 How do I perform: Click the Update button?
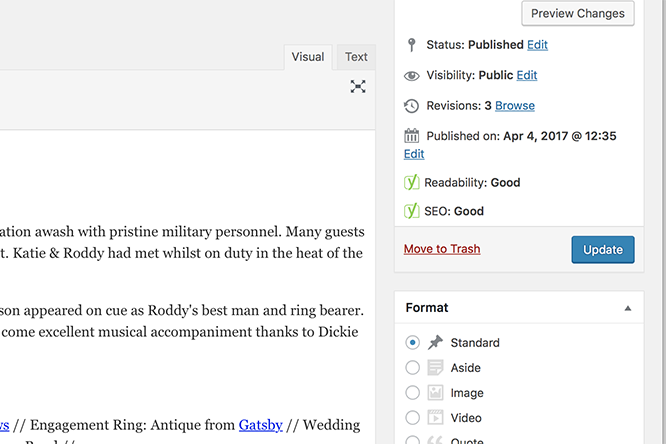[603, 250]
